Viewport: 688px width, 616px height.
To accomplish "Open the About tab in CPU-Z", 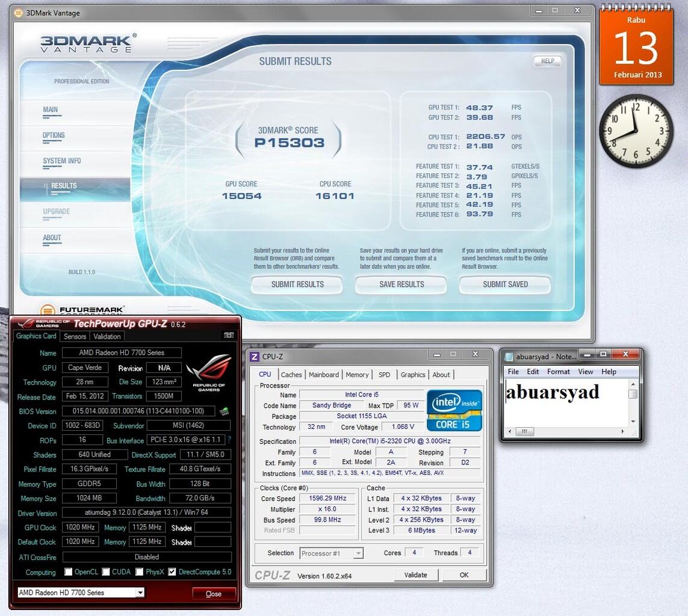I will click(x=441, y=375).
